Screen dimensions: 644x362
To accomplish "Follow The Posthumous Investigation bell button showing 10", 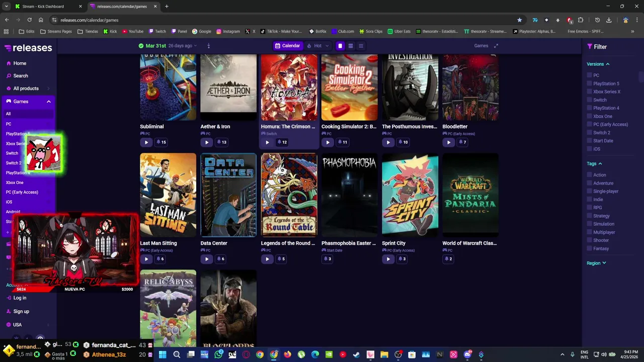I will 403,142.
